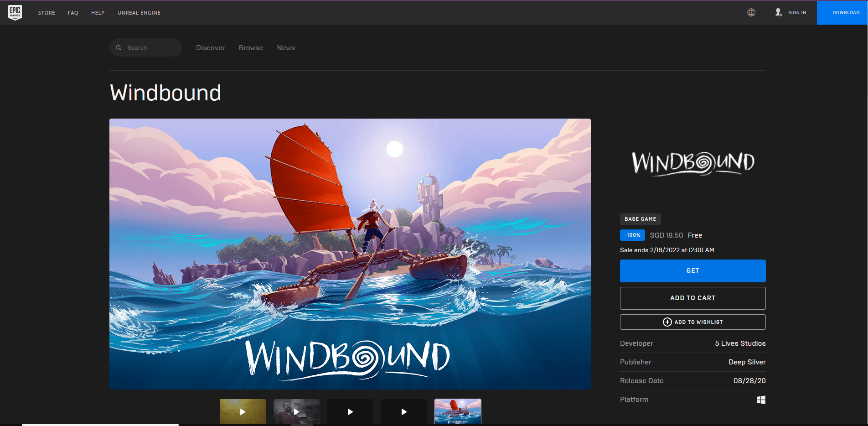This screenshot has height=426, width=868.
Task: Click the Platform label
Action: pos(634,400)
